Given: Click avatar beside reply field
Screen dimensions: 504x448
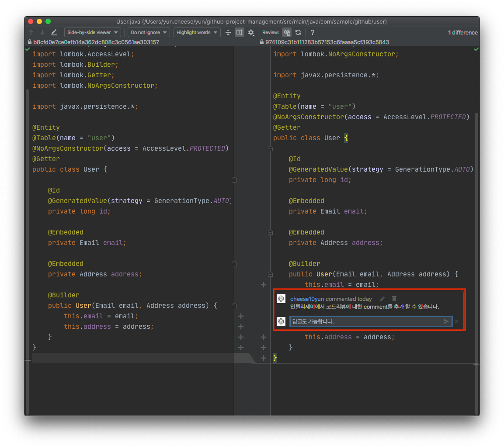Looking at the screenshot, I should pos(281,321).
